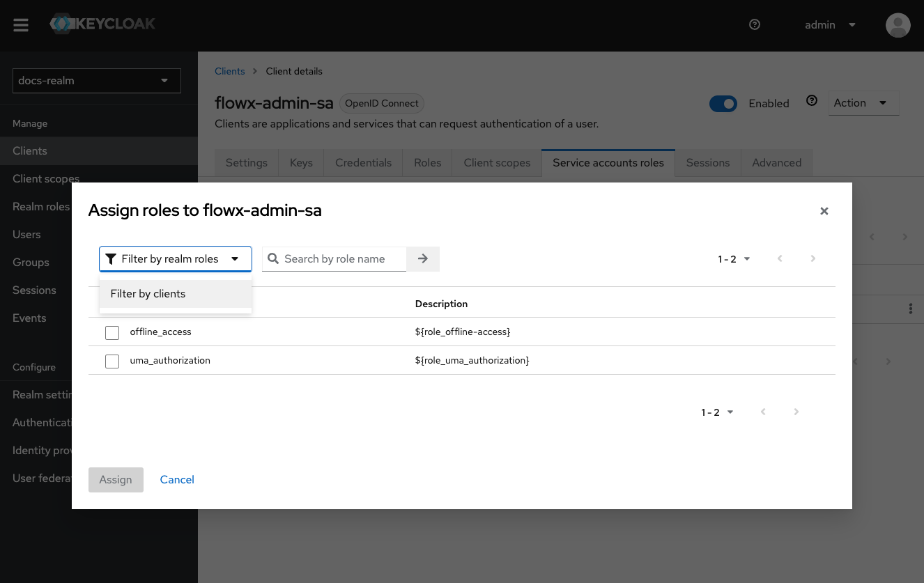This screenshot has width=924, height=583.
Task: Open the admin user dropdown
Action: 830,25
